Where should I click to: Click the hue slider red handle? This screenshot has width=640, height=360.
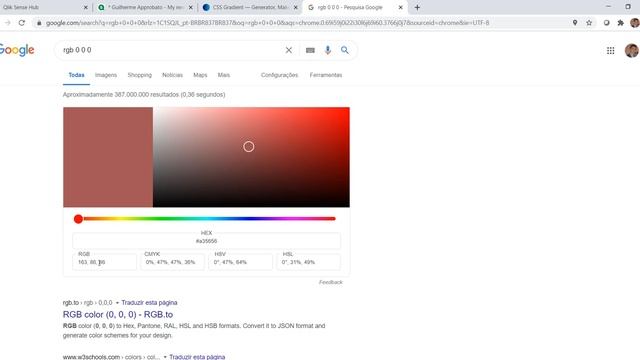(78, 219)
